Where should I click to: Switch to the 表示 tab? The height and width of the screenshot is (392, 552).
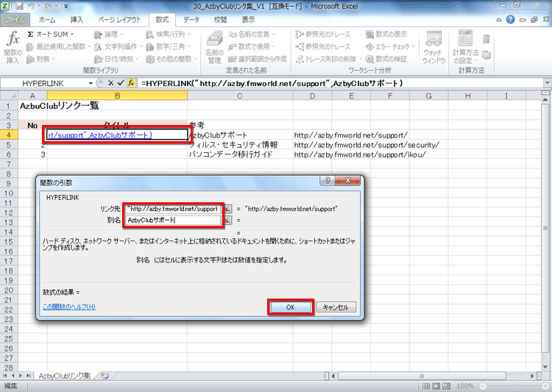click(248, 20)
